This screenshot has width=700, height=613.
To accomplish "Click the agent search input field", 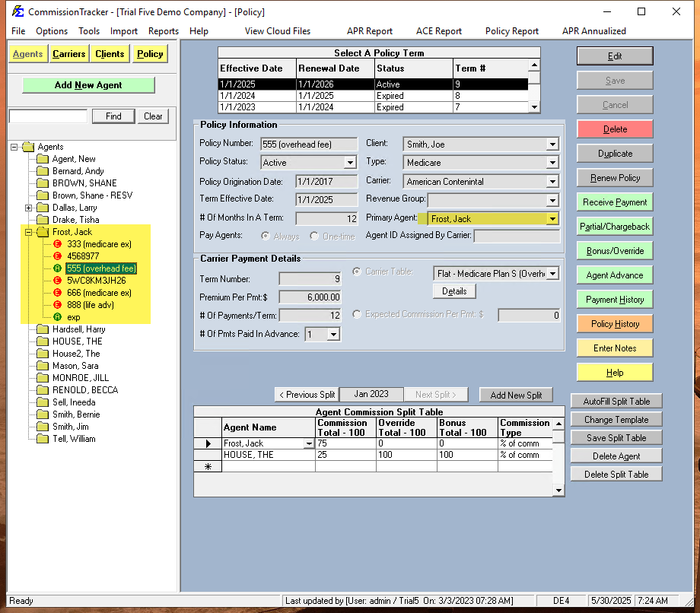I will click(48, 116).
